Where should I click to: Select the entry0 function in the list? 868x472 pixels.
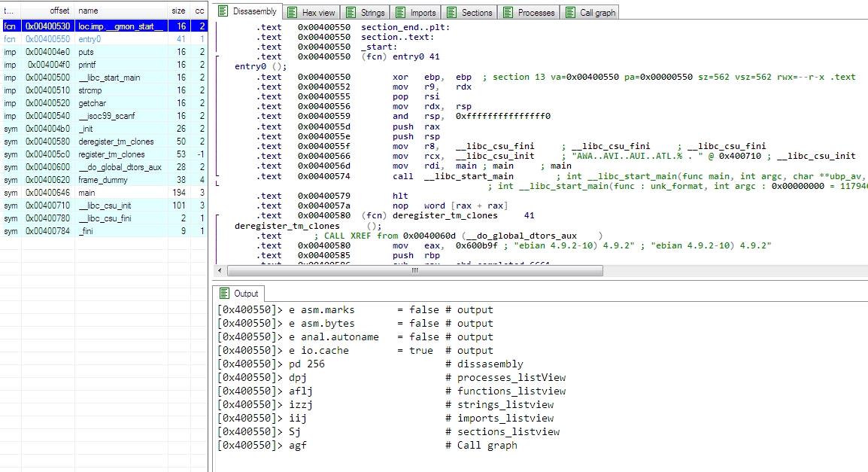[x=104, y=39]
